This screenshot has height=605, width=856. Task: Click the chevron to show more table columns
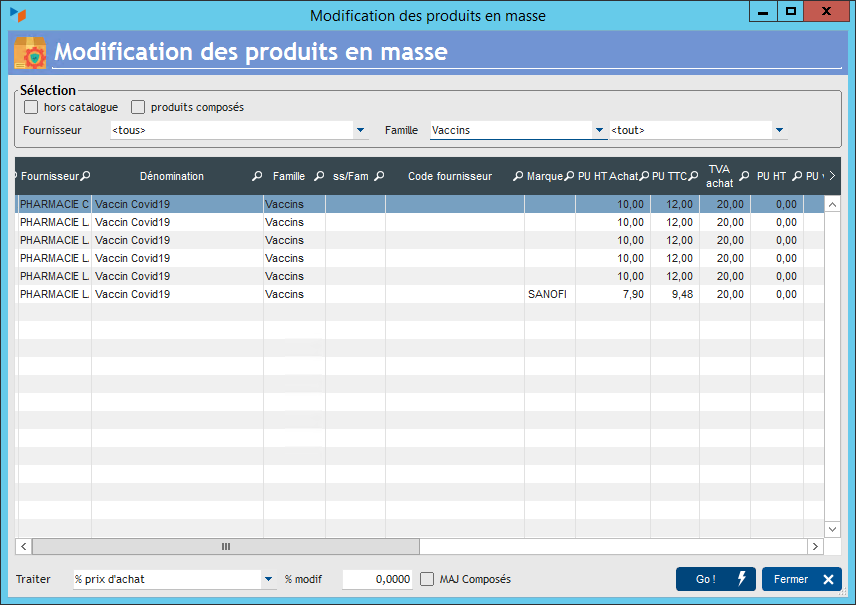(832, 176)
